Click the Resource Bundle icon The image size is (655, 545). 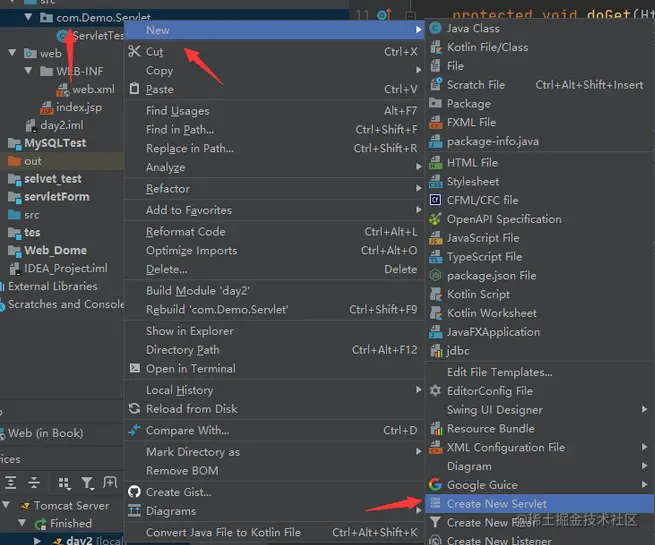point(435,428)
